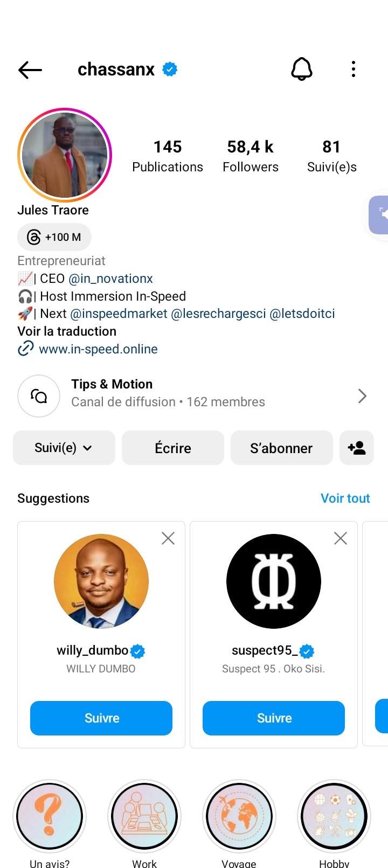Follow willy_dumbo with Suivre button
Viewport: 388px width, 868px height.
click(x=101, y=718)
